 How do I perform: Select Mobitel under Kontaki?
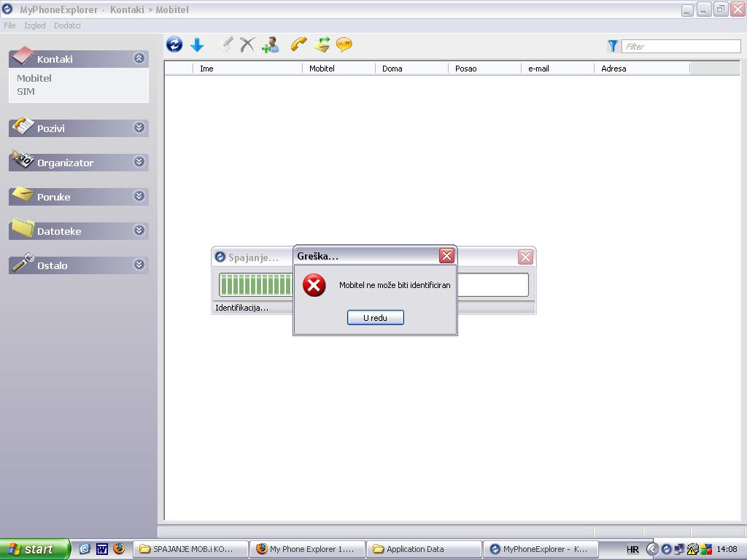34,78
